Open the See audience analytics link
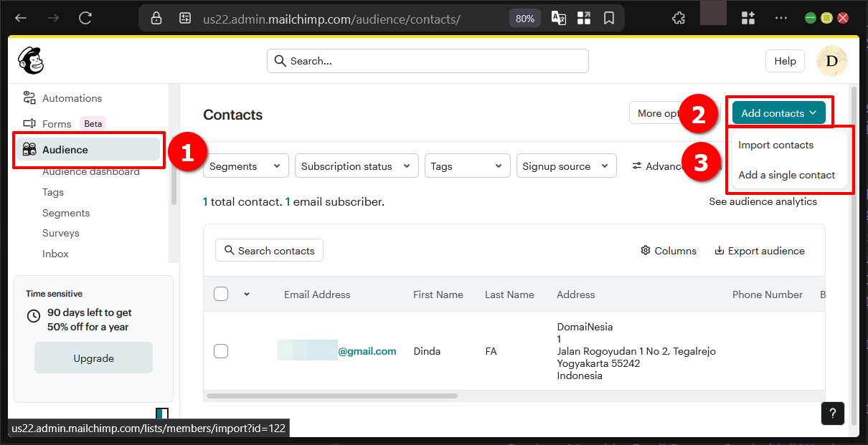The height and width of the screenshot is (445, 868). pyautogui.click(x=763, y=201)
